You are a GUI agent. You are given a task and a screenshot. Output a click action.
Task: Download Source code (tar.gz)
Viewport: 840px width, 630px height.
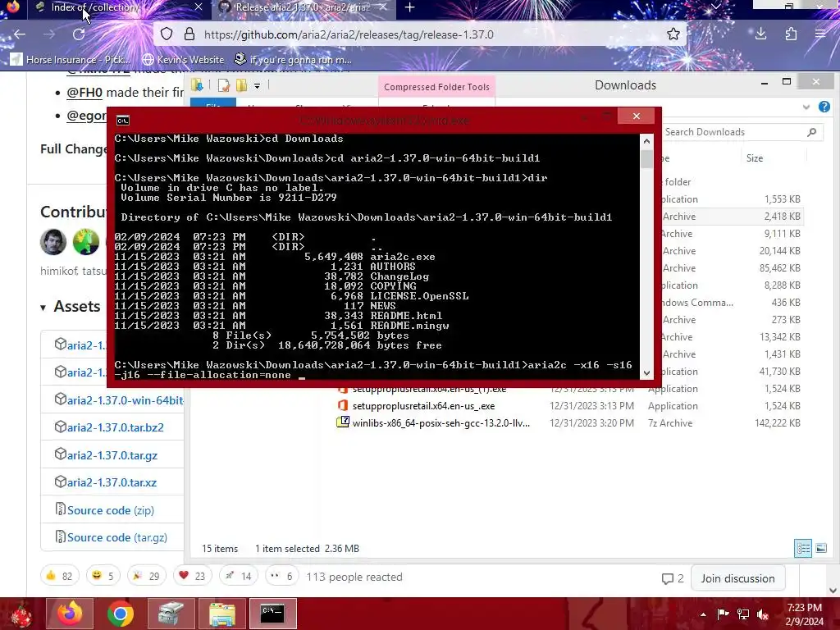(116, 537)
